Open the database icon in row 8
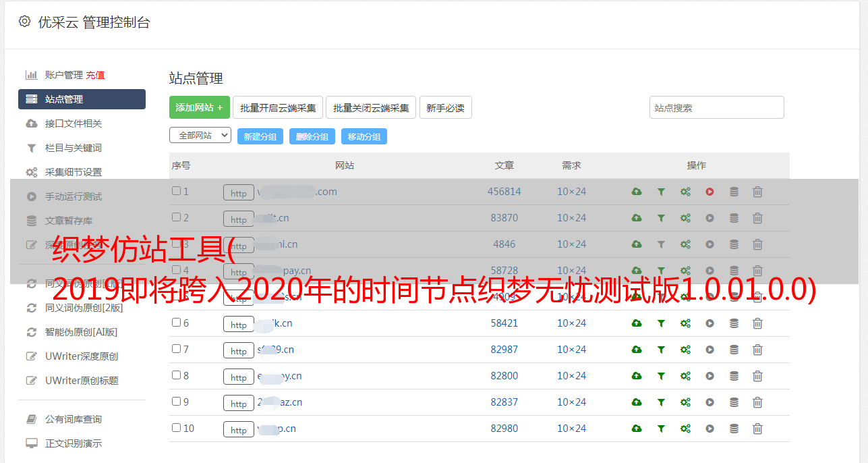 click(734, 376)
